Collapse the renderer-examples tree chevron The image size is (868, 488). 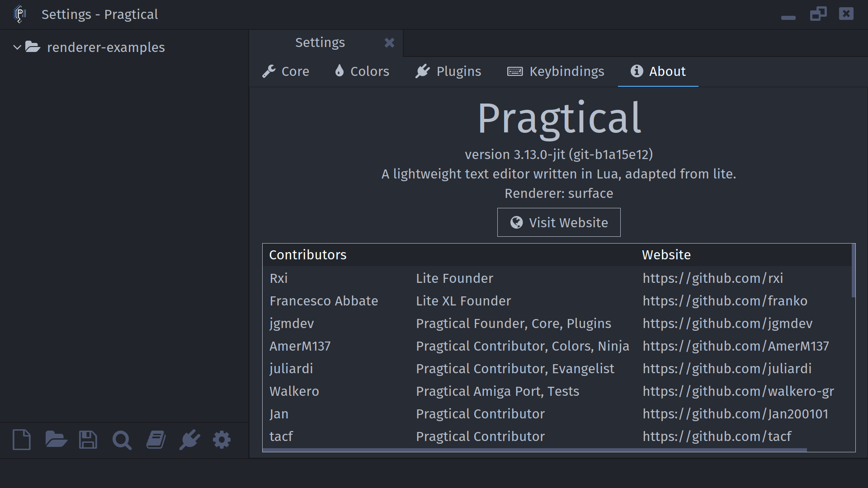tap(17, 47)
